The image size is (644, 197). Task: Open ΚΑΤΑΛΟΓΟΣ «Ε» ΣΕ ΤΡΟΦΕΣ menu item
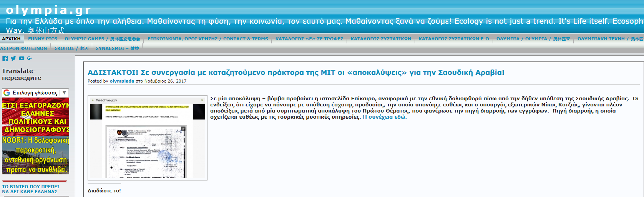point(309,39)
